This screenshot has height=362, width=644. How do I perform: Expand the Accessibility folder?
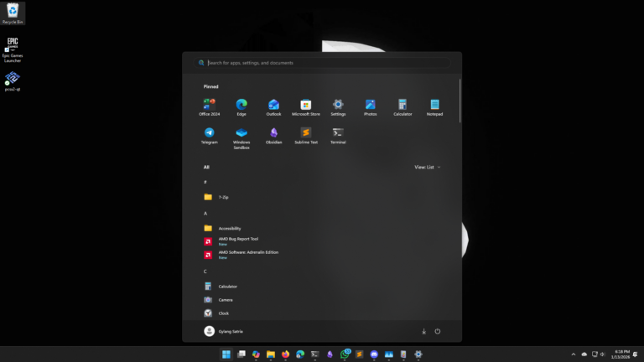(229, 228)
